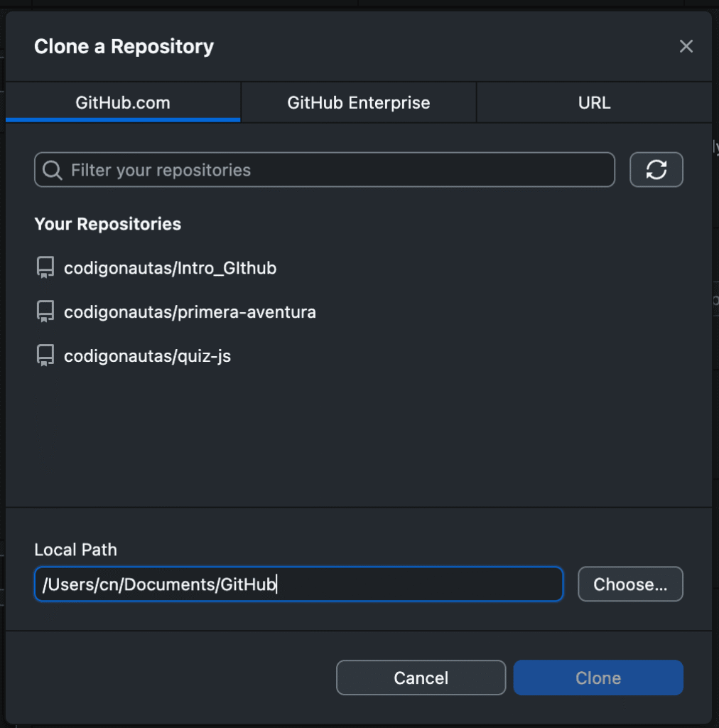
Task: Open the GitHub.com tab
Action: point(123,102)
